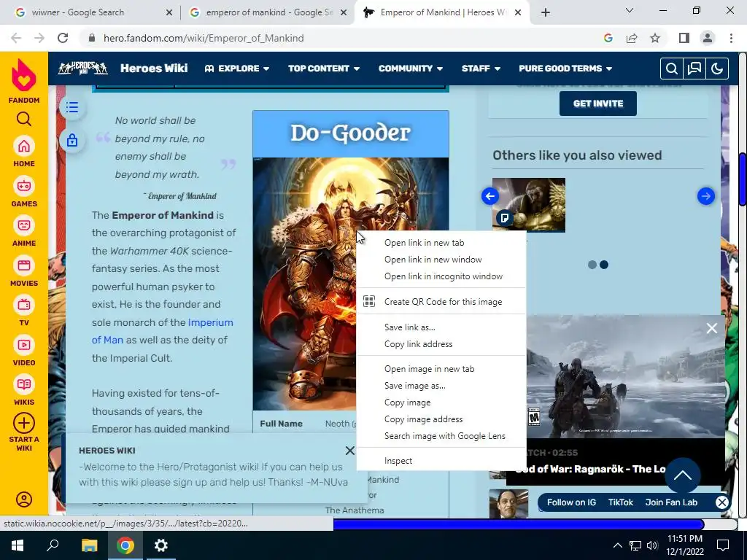Screen dimensions: 747x560
Task: Show previous carousel item arrow
Action: click(x=490, y=196)
